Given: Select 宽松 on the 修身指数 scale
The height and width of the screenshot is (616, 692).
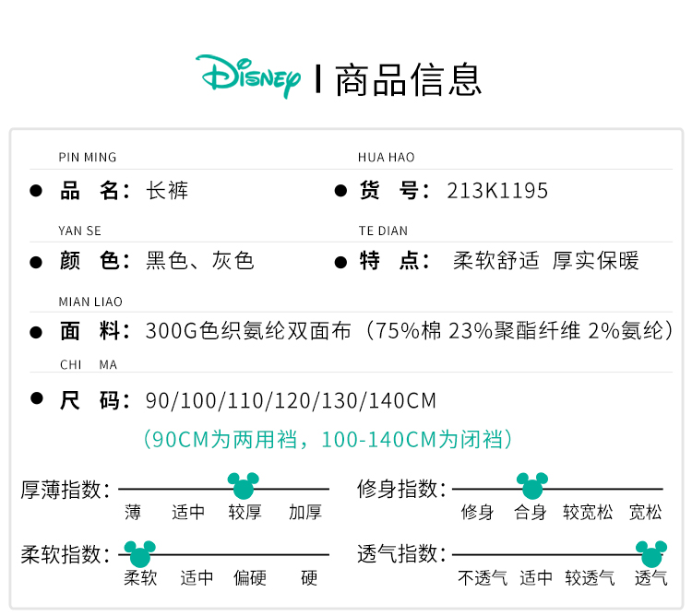Looking at the screenshot, I should (x=645, y=513).
